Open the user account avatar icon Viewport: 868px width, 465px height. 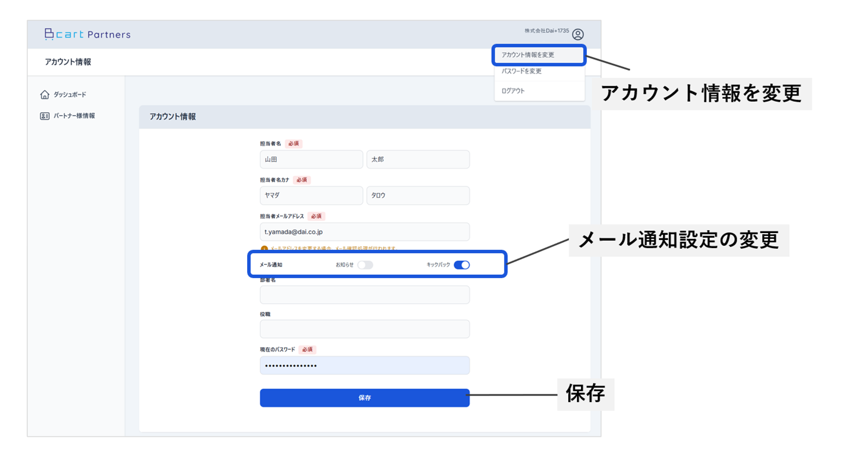578,35
